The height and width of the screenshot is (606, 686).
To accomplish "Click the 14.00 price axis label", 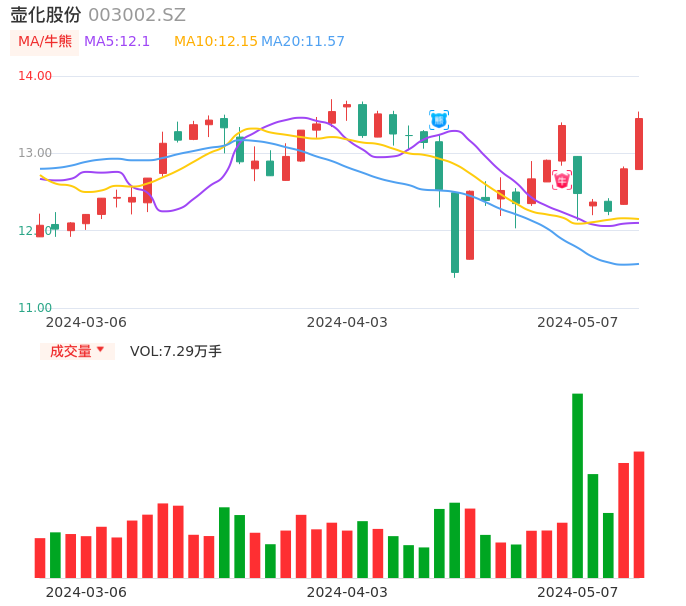I will point(35,76).
